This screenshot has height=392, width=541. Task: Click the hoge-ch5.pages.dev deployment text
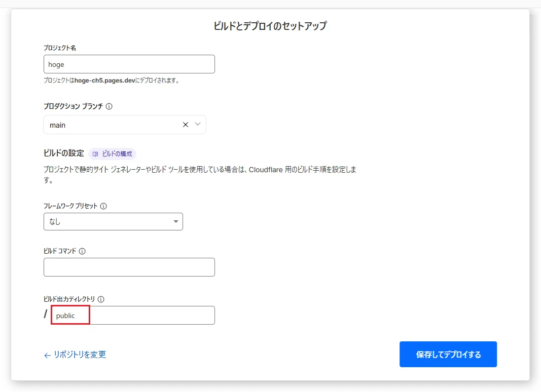[105, 81]
